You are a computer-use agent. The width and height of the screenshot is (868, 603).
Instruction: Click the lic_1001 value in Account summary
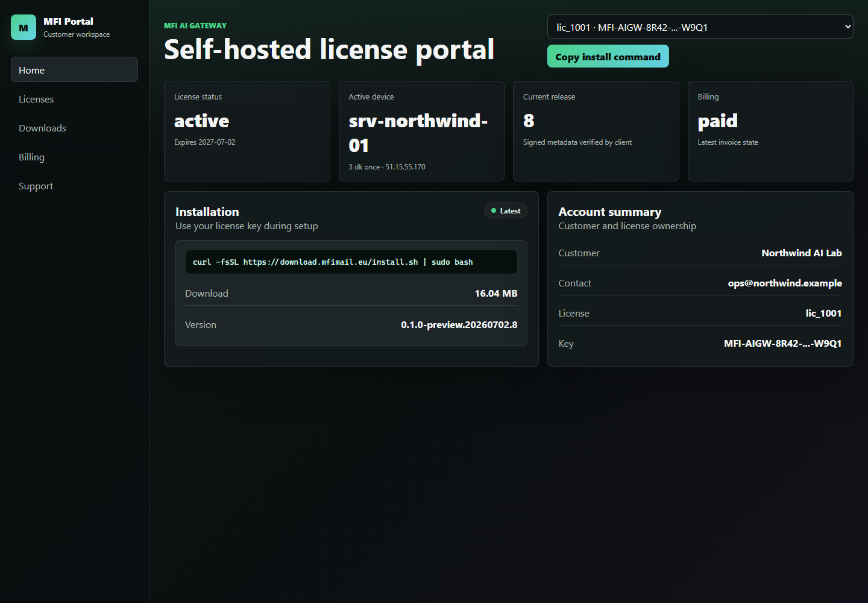[x=823, y=313]
